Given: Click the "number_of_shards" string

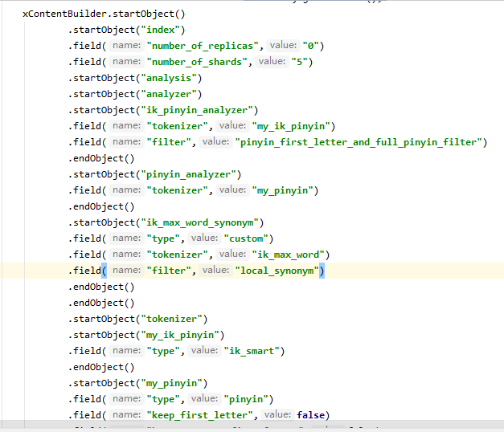Looking at the screenshot, I should (x=197, y=62).
